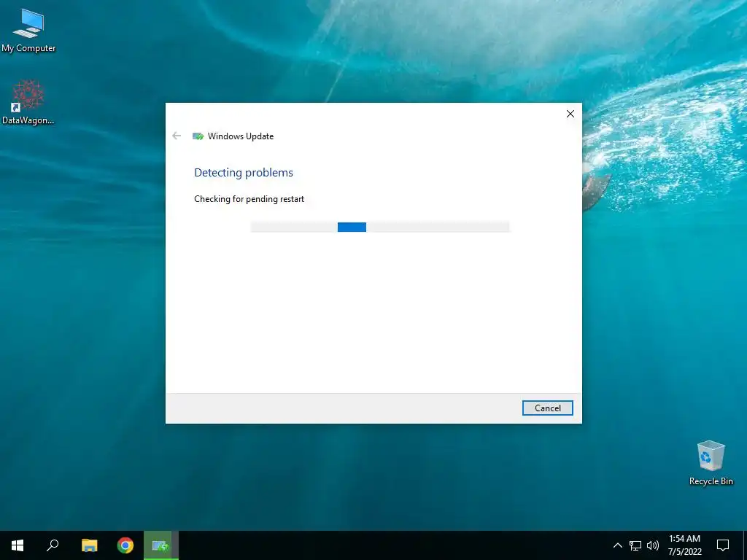Screen dimensions: 747x560
Task: Select the troubleshooter taskbar button
Action: pyautogui.click(x=161, y=545)
